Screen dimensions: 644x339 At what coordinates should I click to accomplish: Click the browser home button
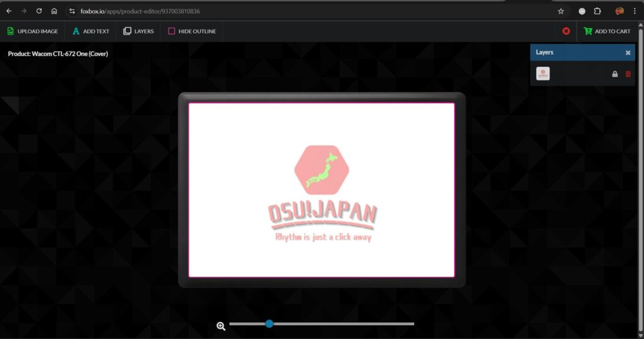54,11
